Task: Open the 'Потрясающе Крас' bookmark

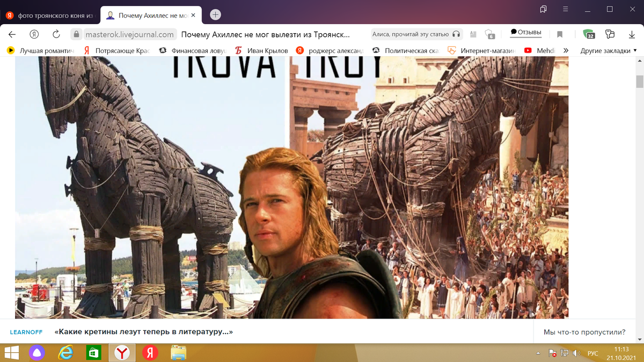Action: [x=116, y=50]
